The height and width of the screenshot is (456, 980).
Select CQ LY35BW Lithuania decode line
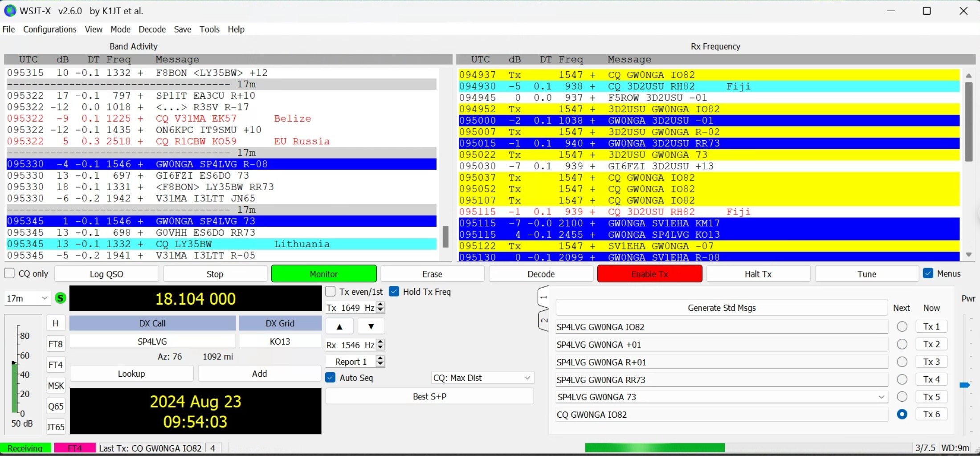(221, 244)
